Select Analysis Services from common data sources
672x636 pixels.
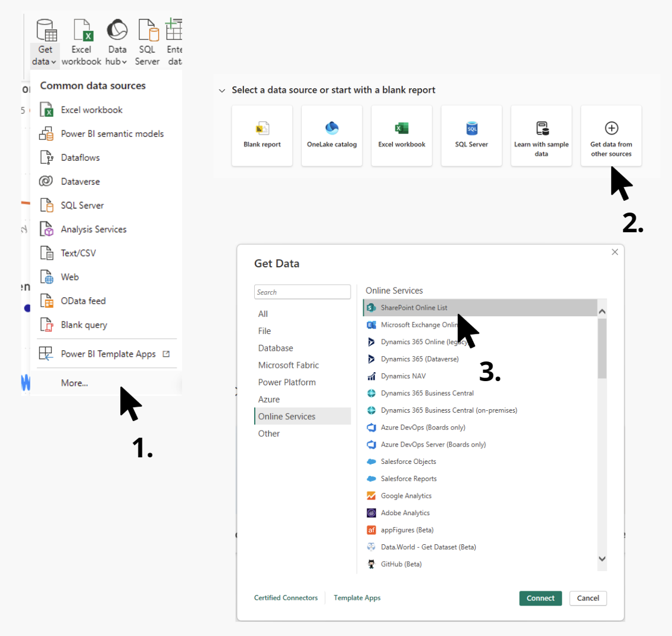point(93,229)
